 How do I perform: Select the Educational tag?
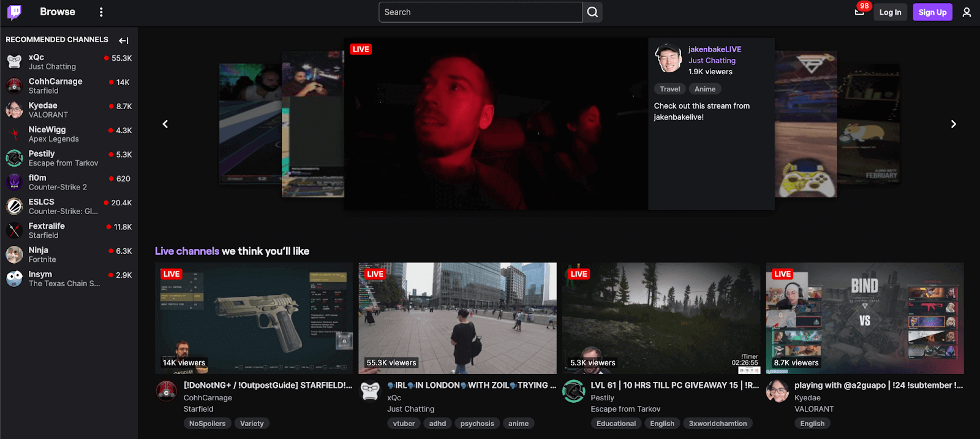[x=616, y=424]
